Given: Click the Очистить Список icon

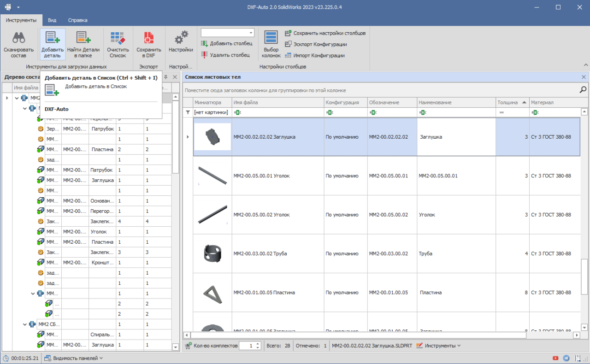Looking at the screenshot, I should pos(118,39).
